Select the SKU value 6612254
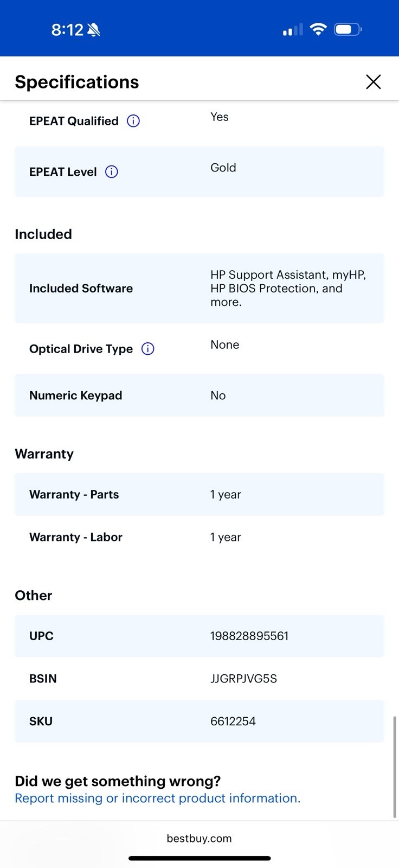399x868 pixels. pos(233,721)
